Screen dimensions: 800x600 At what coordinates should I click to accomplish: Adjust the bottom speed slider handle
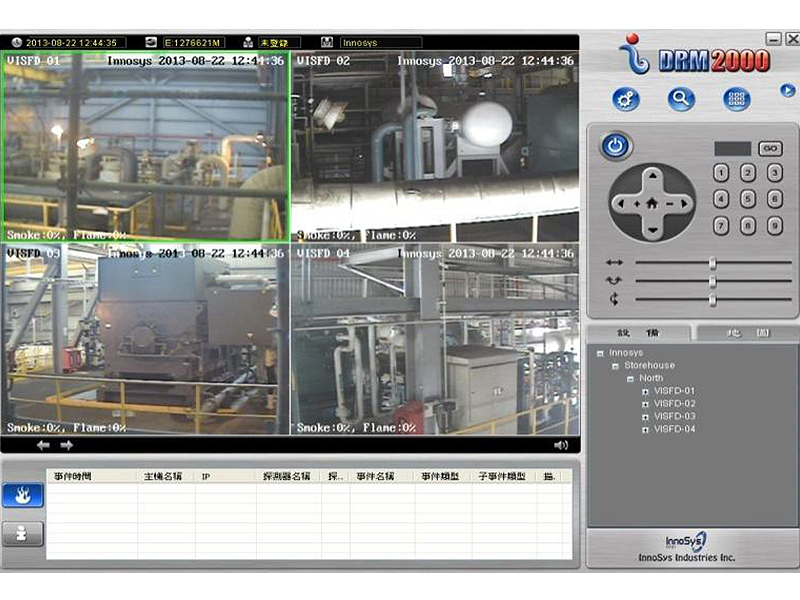pyautogui.click(x=712, y=299)
